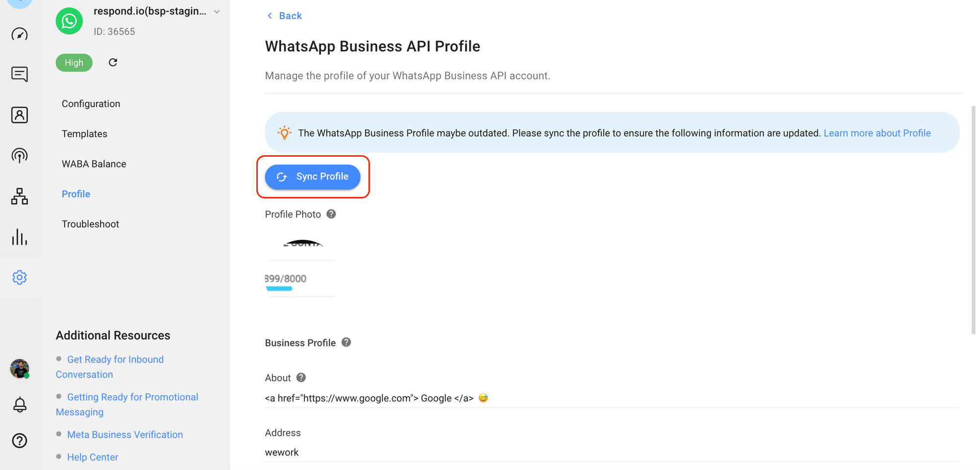Open the Messages inbox icon
Screen dimensions: 980x470
tap(20, 74)
